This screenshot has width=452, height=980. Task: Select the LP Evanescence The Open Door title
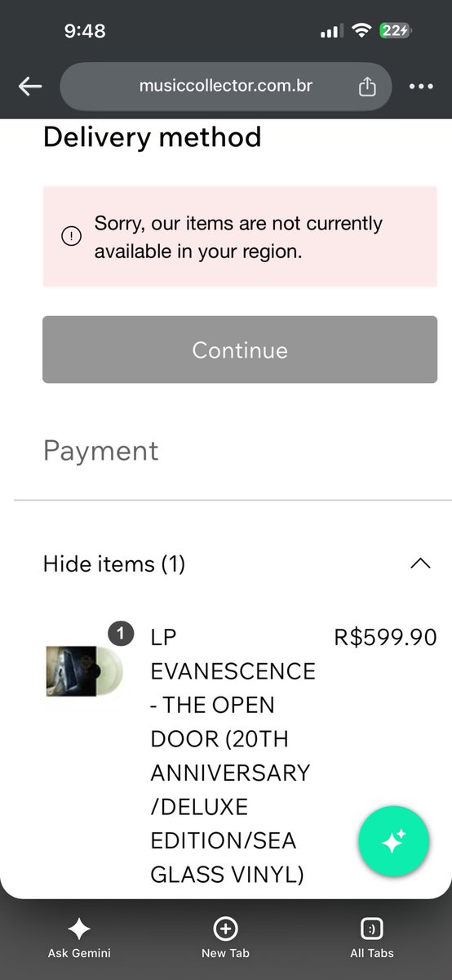233,755
